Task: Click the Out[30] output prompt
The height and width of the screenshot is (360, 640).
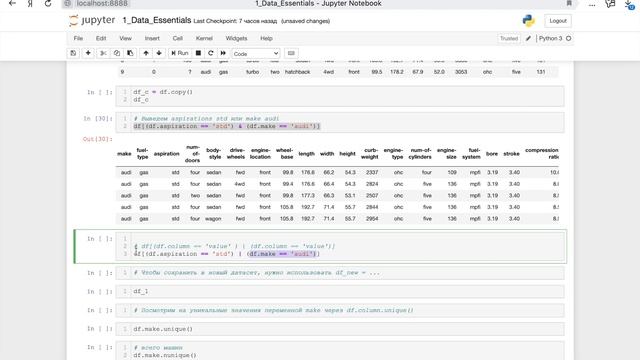Action: (x=98, y=139)
